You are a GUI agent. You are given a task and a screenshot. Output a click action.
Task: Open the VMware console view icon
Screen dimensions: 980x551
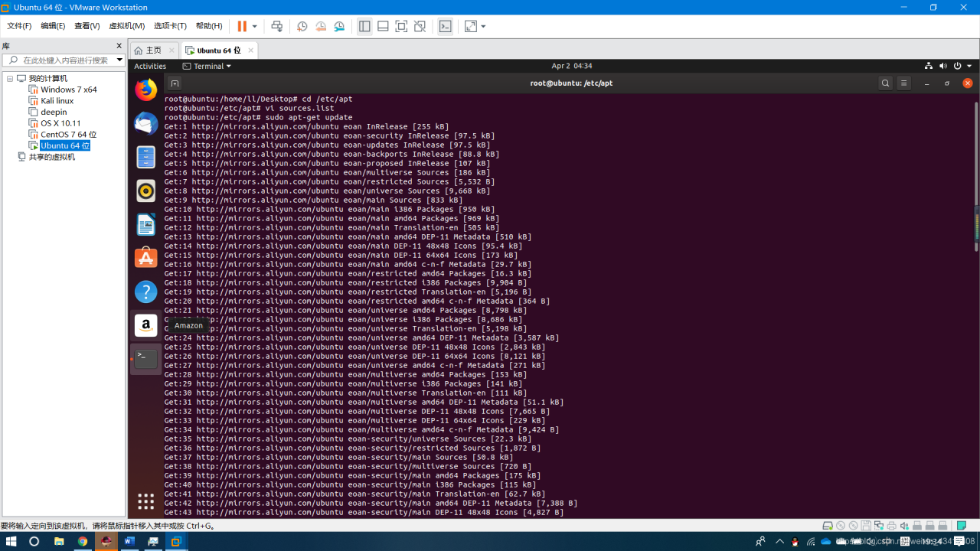click(446, 26)
